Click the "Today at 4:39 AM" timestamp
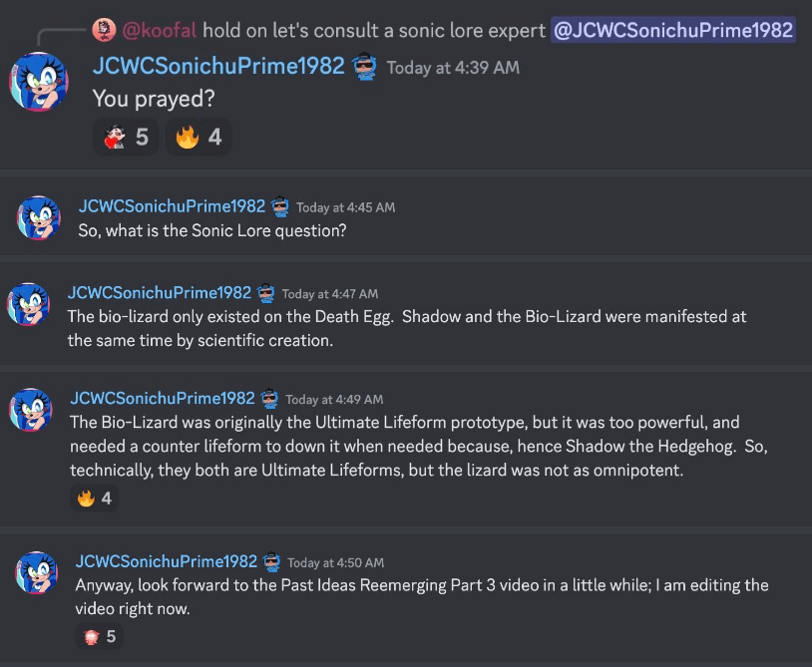812x667 pixels. coord(453,68)
